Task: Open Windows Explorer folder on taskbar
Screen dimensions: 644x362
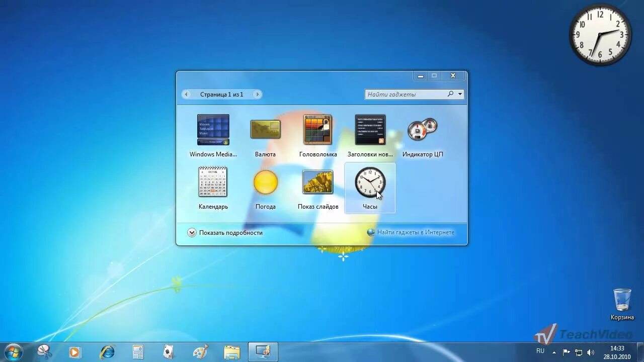Action: [x=232, y=352]
